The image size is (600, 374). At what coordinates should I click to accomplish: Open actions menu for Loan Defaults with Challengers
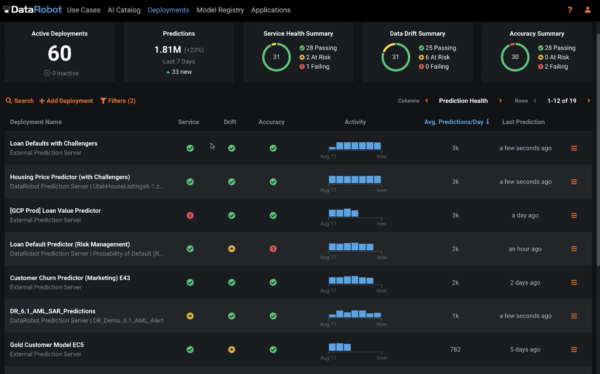[574, 148]
